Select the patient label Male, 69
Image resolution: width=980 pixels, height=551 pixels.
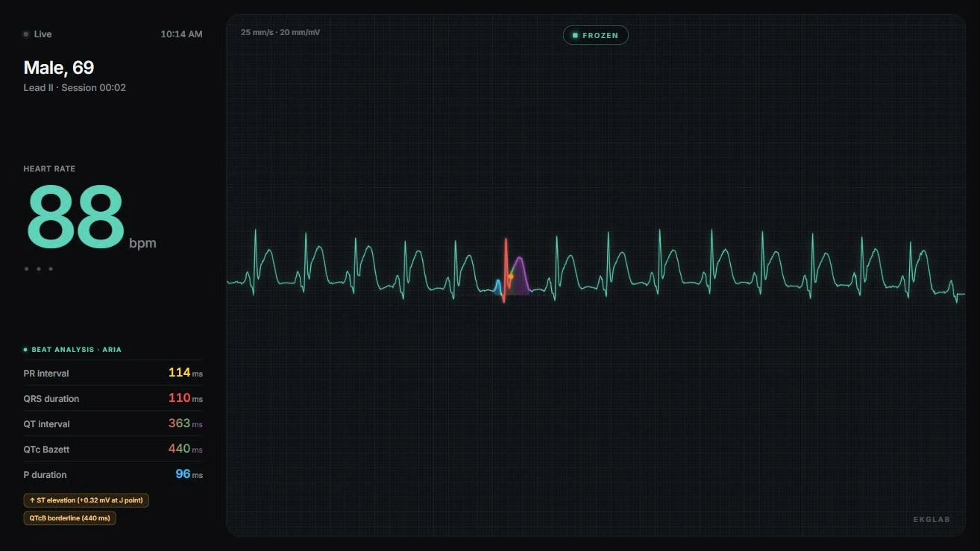(59, 68)
